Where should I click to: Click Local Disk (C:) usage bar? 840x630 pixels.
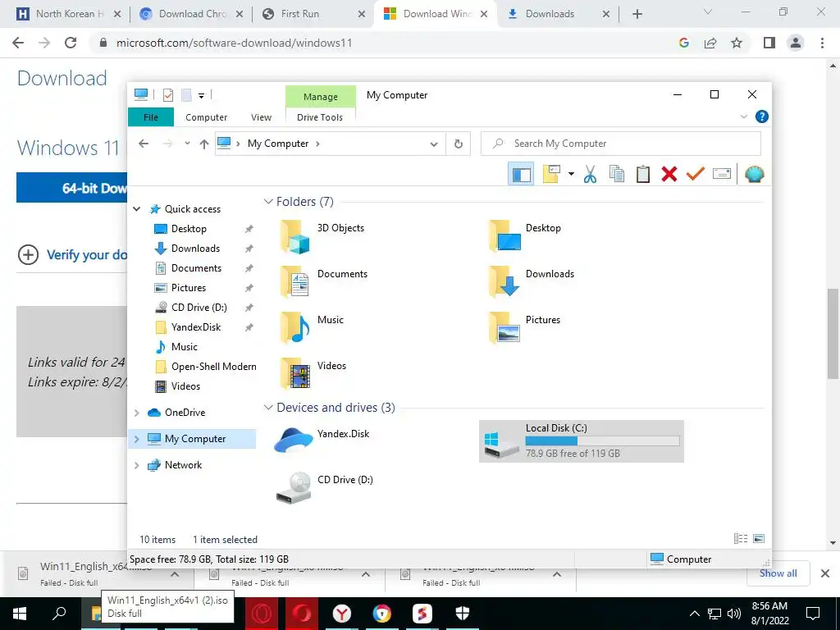point(602,441)
